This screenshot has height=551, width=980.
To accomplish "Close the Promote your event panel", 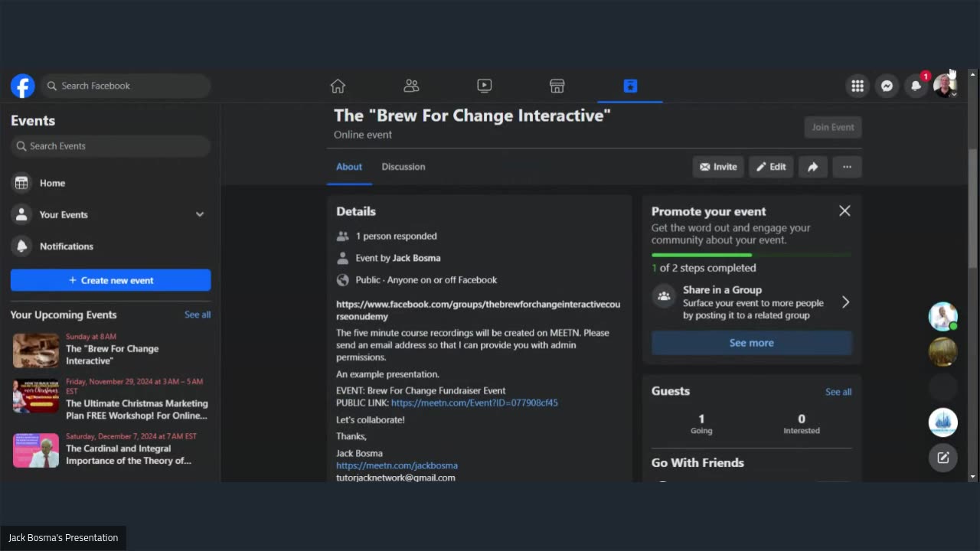I will point(844,210).
